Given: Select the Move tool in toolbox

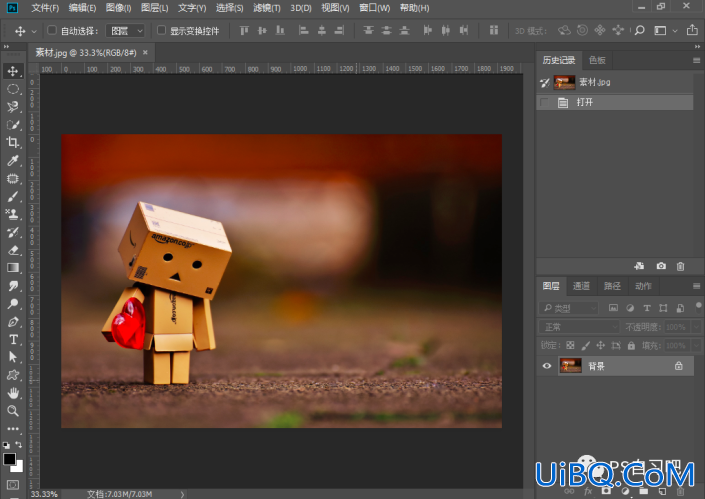Looking at the screenshot, I should tap(13, 71).
